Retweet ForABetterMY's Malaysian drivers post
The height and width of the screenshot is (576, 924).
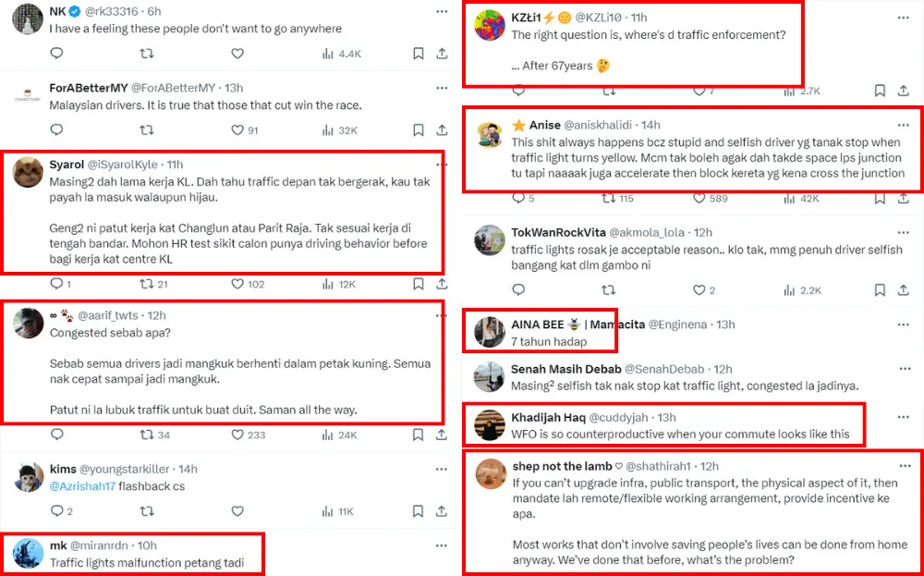tap(146, 130)
